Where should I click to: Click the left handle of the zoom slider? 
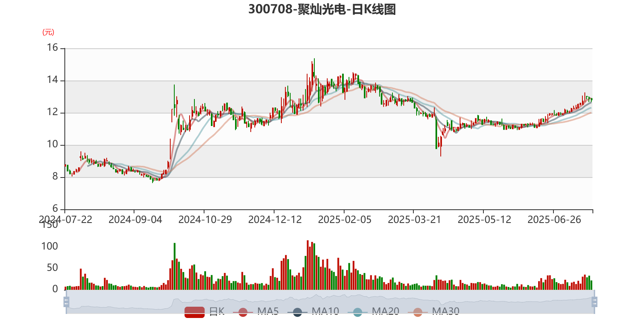tap(66, 302)
